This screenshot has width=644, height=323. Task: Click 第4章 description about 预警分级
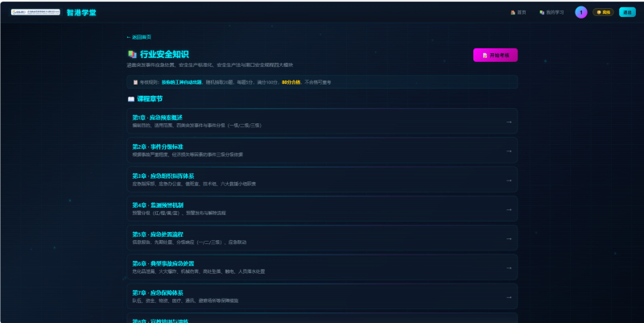179,213
